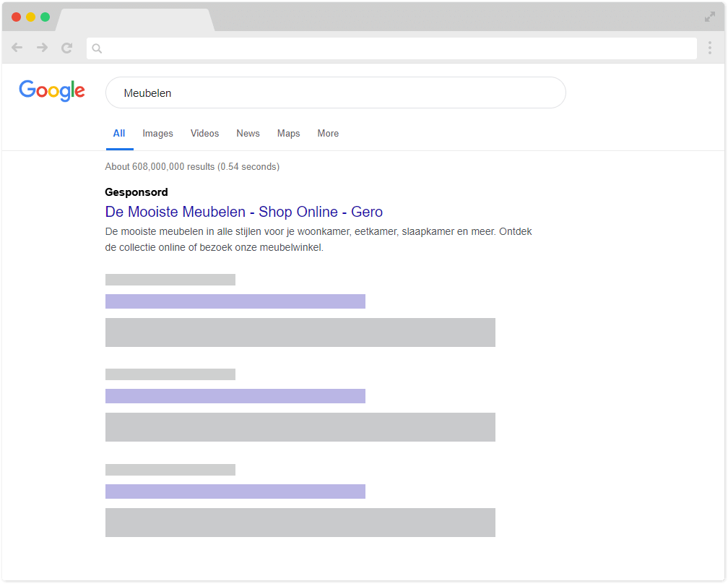
Task: Switch to the Images tab
Action: pyautogui.click(x=158, y=134)
